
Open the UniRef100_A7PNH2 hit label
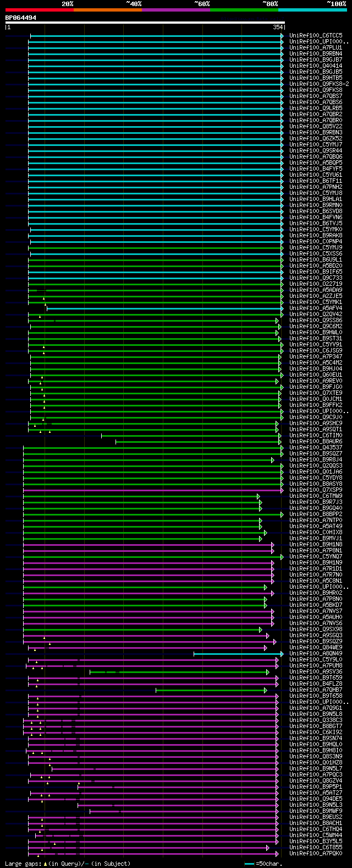[x=316, y=187]
